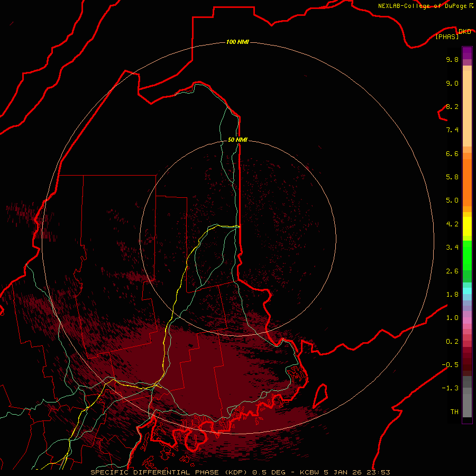Image resolution: width=476 pixels, height=476 pixels.
Task: Click the 5.8 legend value
Action: [x=452, y=177]
